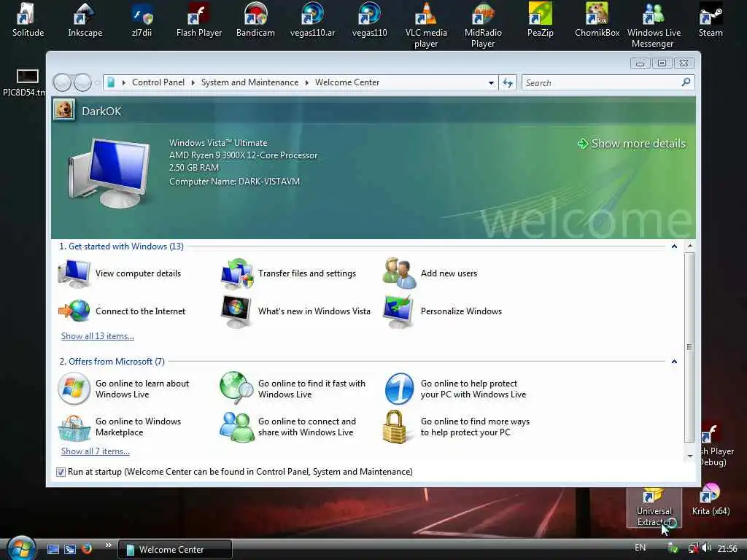The width and height of the screenshot is (747, 560).
Task: Click the vertical scrollbar thumb in Welcome Center
Action: tap(689, 347)
